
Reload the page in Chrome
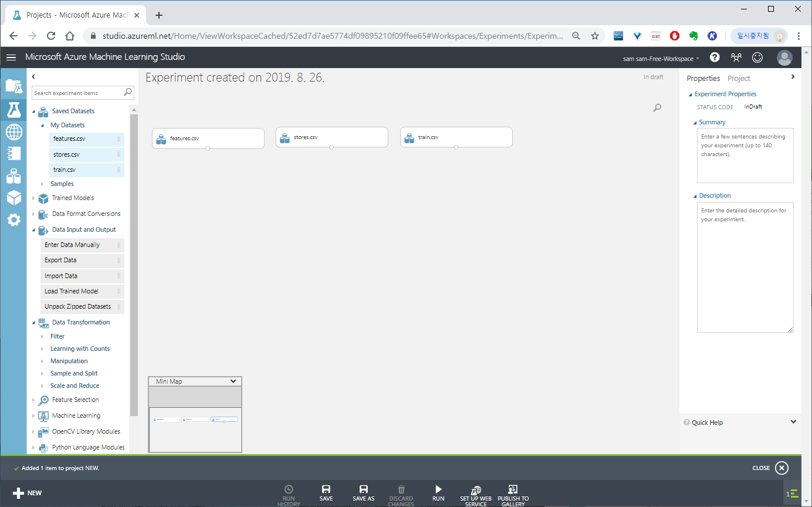(x=51, y=36)
